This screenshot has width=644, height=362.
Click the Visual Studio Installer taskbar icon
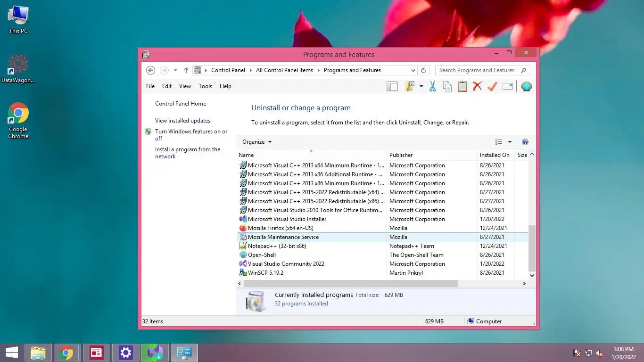pos(155,353)
